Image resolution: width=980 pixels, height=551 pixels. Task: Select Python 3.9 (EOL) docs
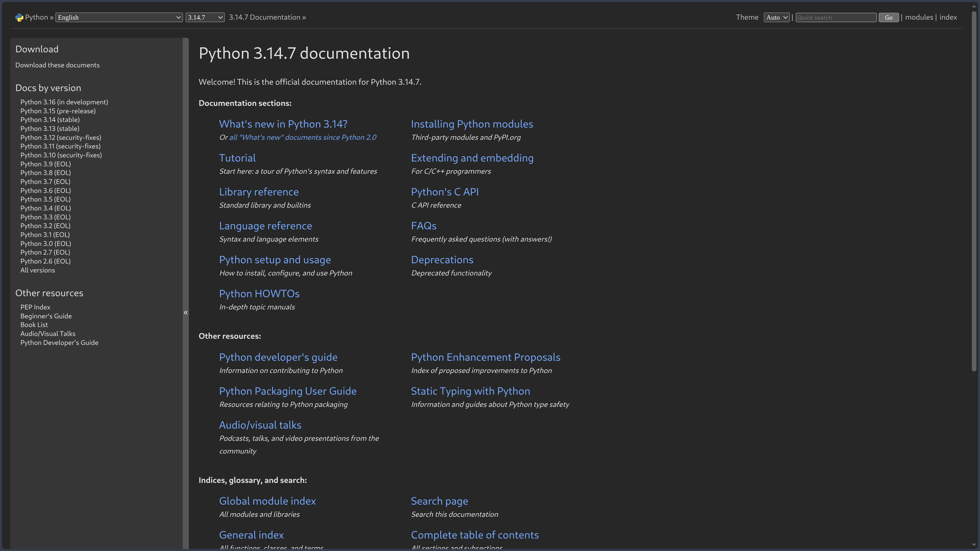tap(46, 164)
